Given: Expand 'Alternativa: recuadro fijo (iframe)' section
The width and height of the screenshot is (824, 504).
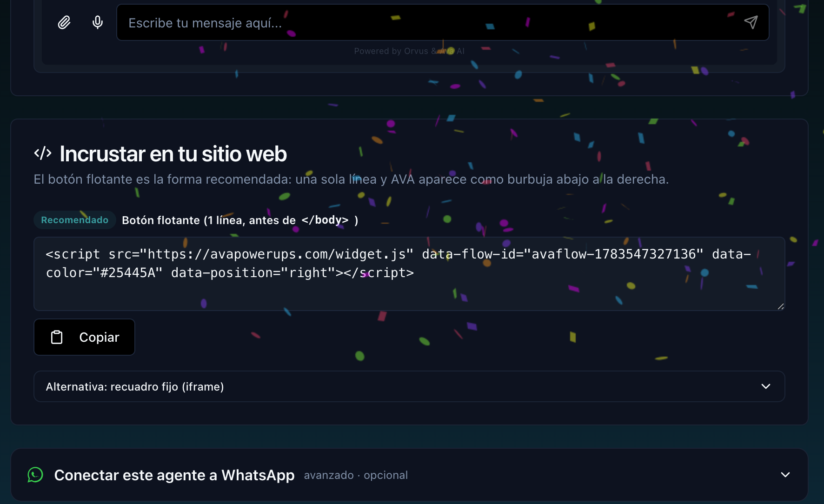Looking at the screenshot, I should pyautogui.click(x=409, y=386).
